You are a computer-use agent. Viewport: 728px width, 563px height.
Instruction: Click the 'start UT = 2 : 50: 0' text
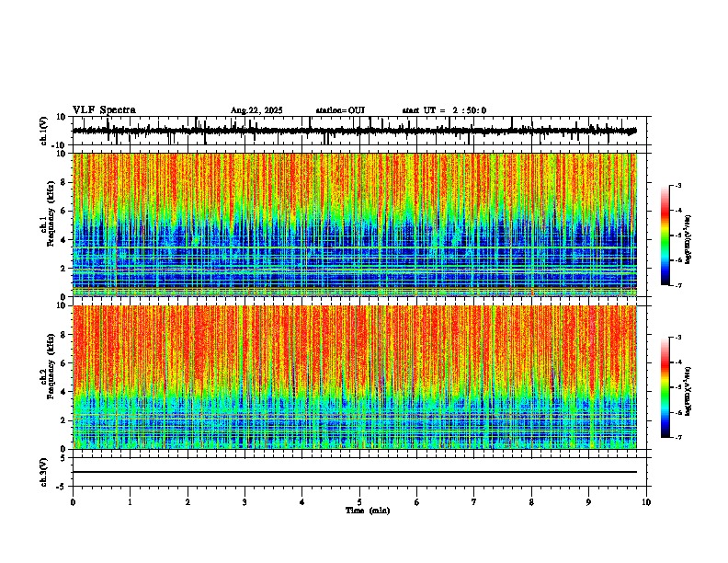click(x=444, y=110)
